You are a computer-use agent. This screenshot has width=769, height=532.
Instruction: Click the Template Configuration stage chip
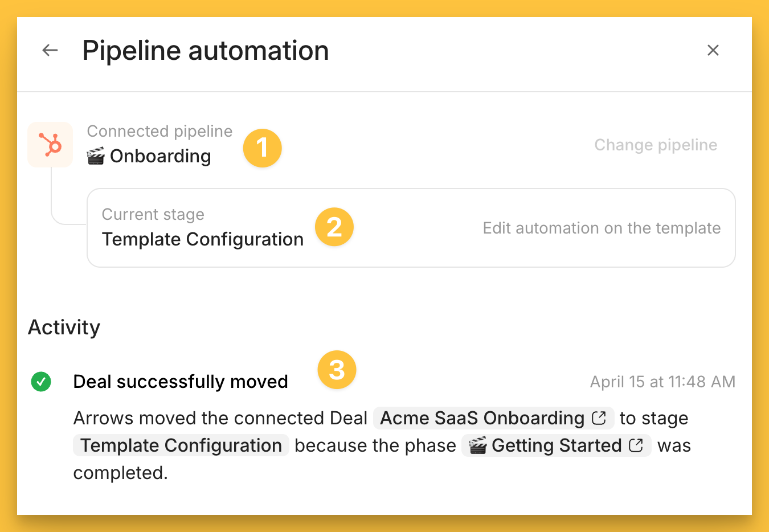point(181,445)
